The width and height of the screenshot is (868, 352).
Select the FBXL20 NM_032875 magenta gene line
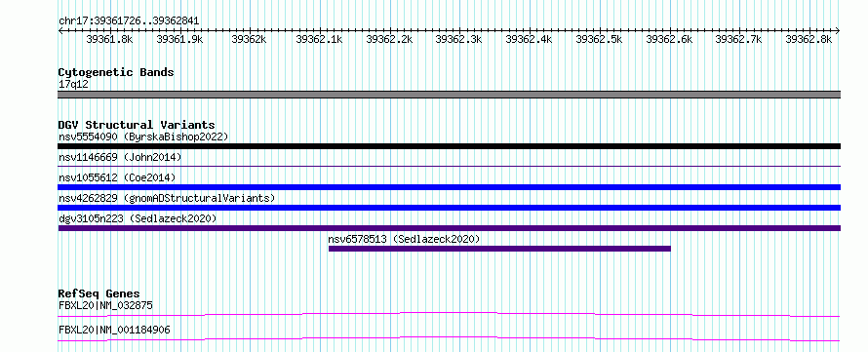[450, 314]
